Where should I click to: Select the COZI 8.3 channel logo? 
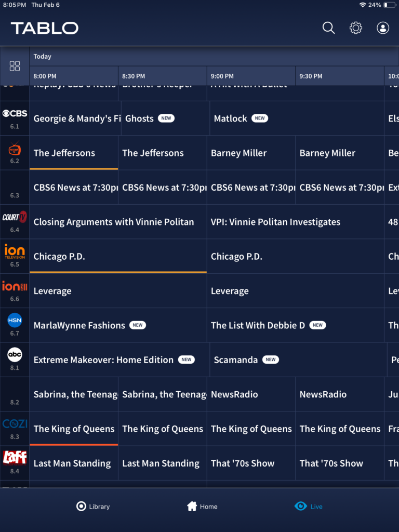pyautogui.click(x=15, y=424)
